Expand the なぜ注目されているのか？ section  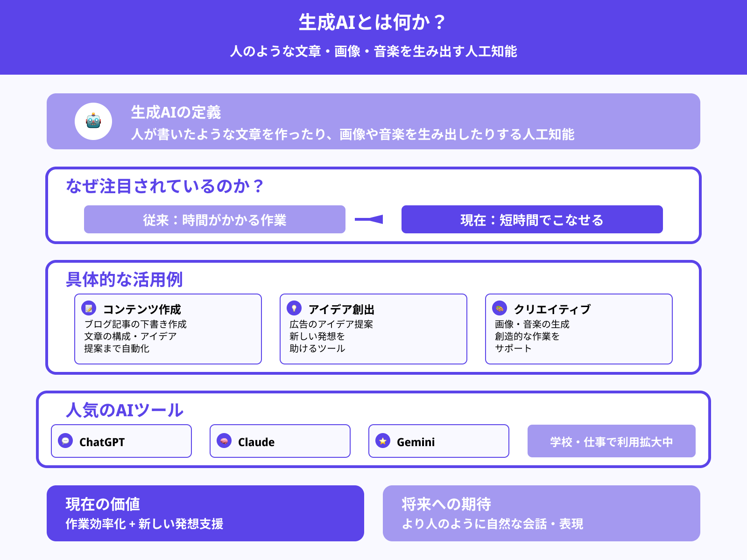[164, 185]
